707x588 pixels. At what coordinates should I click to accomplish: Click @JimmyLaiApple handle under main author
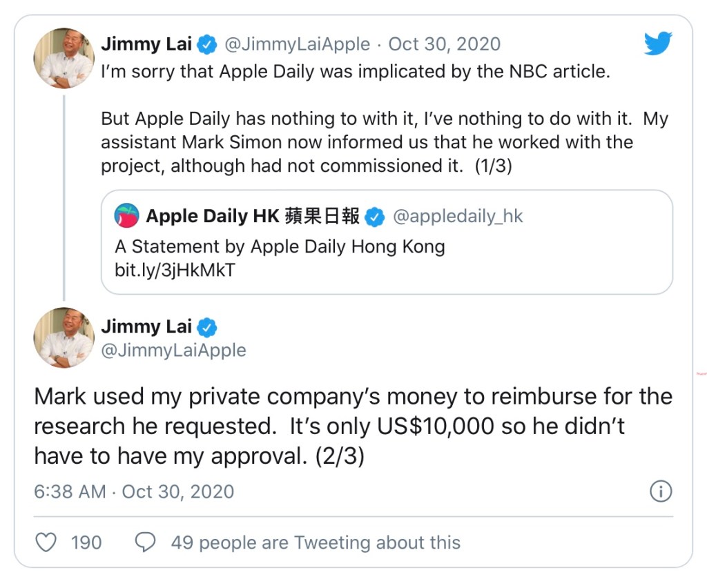coord(173,350)
